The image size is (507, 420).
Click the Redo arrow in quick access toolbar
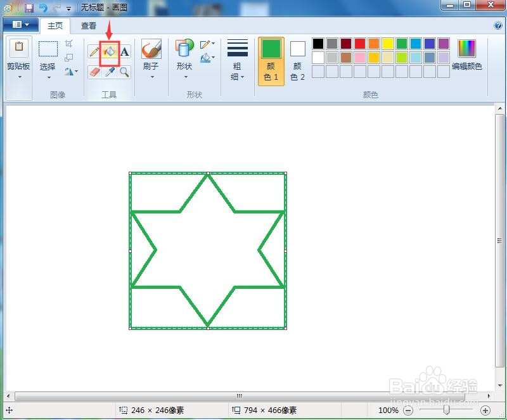[57, 8]
